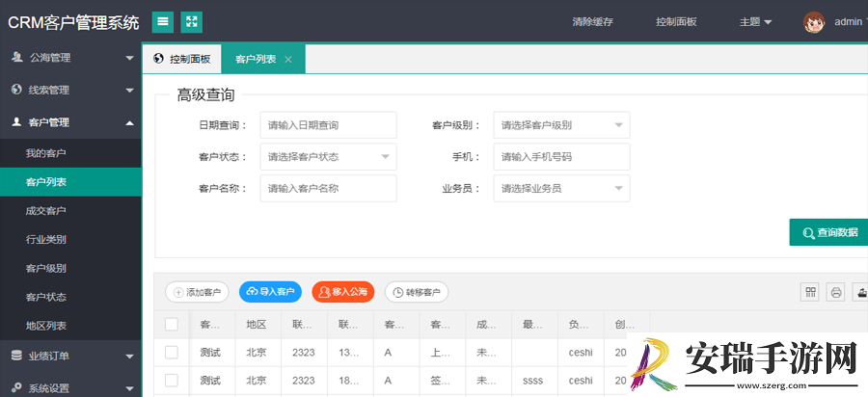Screen dimensions: 868x397
Task: Click the admin avatar picture
Action: click(814, 22)
